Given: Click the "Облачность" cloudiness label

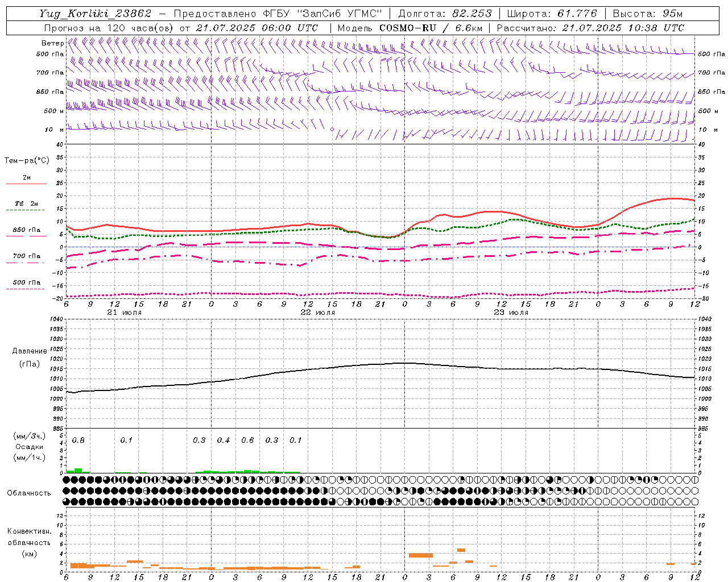Looking at the screenshot, I should point(29,493).
